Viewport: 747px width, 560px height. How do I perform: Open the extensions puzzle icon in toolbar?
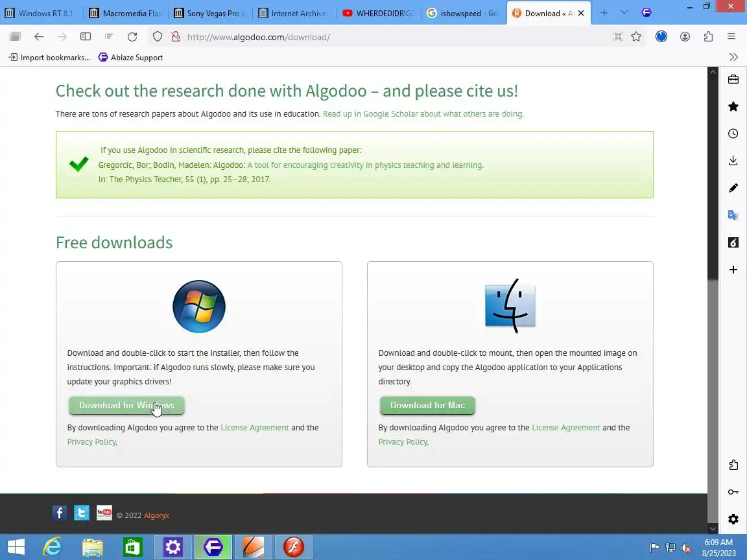[x=708, y=37]
